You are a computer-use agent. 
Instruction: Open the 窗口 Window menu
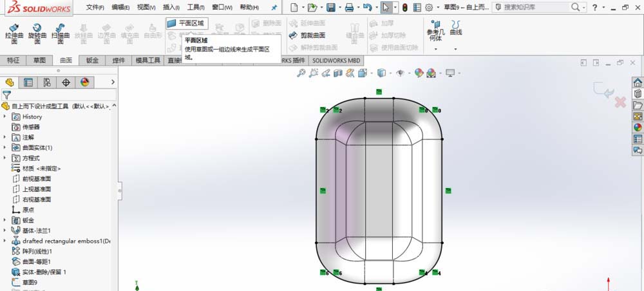222,7
